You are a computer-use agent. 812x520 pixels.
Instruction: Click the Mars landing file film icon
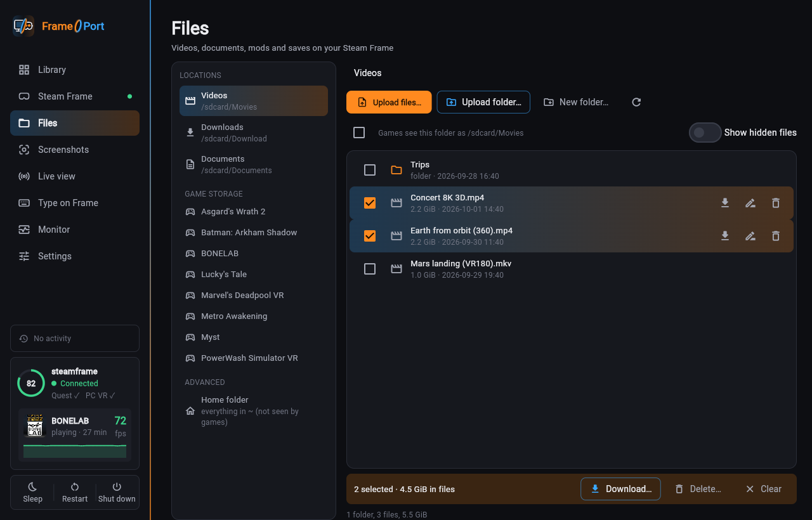click(396, 269)
